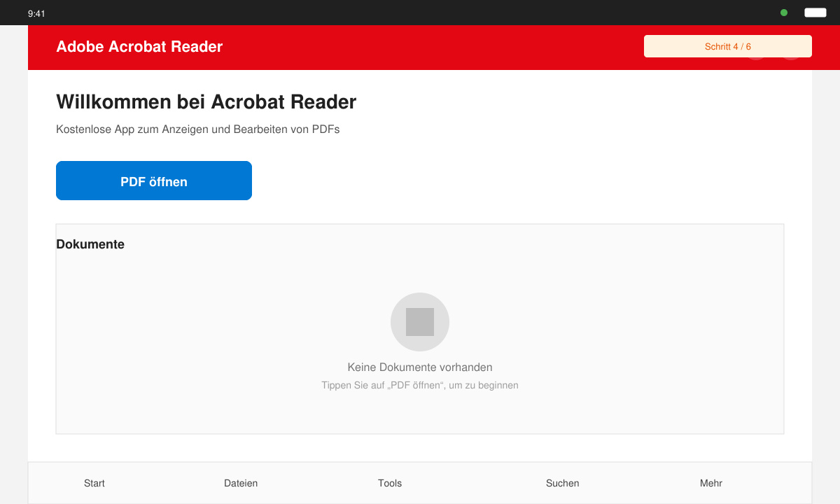Viewport: 840px width, 504px height.
Task: Click the "Willkommen bei Acrobat Reader" heading
Action: point(206,102)
